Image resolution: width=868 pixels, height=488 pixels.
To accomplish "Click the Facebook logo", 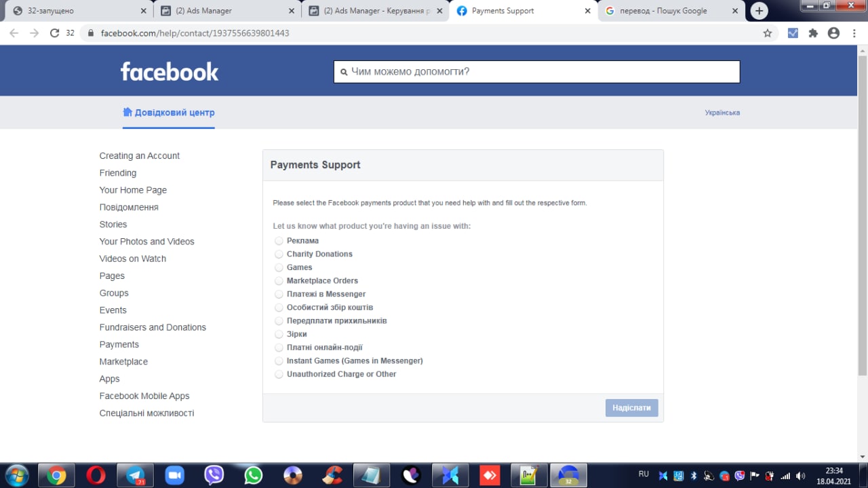I will coord(170,71).
